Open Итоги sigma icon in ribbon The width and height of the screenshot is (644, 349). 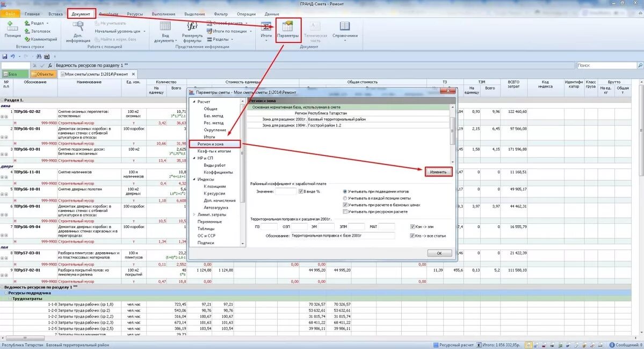[x=266, y=26]
